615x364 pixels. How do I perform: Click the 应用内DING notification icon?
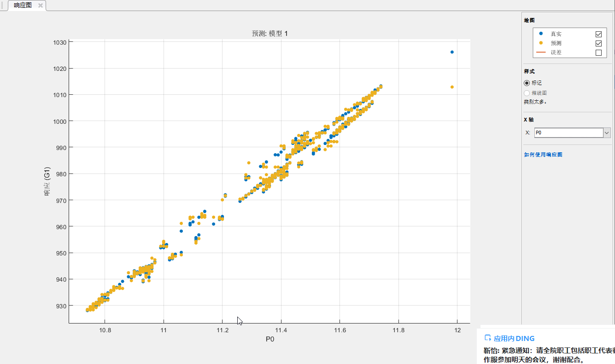click(x=487, y=338)
